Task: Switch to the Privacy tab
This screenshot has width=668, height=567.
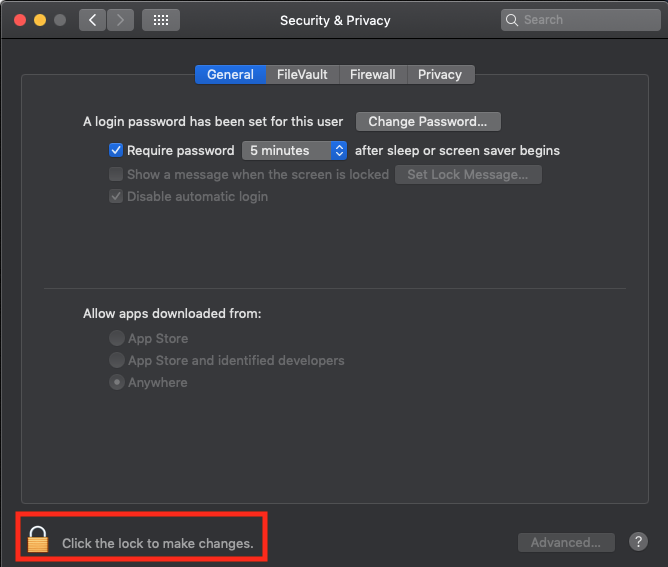Action: tap(440, 75)
